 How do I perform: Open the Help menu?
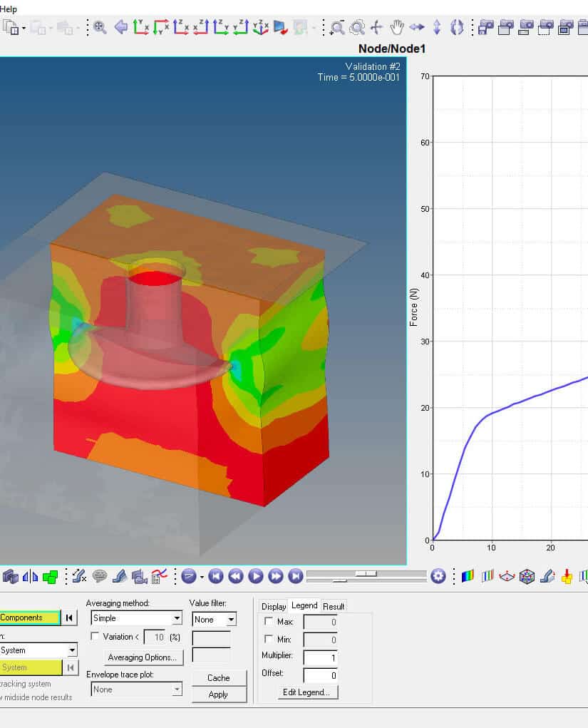tap(8, 9)
